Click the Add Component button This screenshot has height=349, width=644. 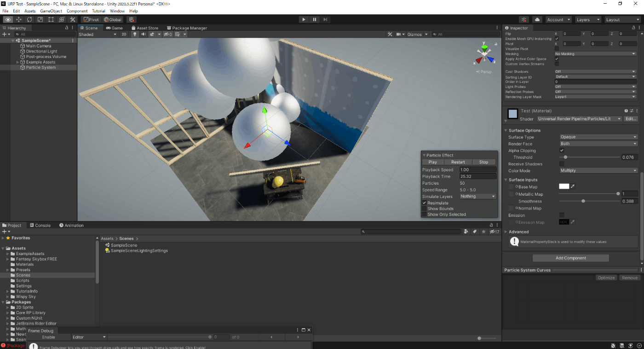570,258
